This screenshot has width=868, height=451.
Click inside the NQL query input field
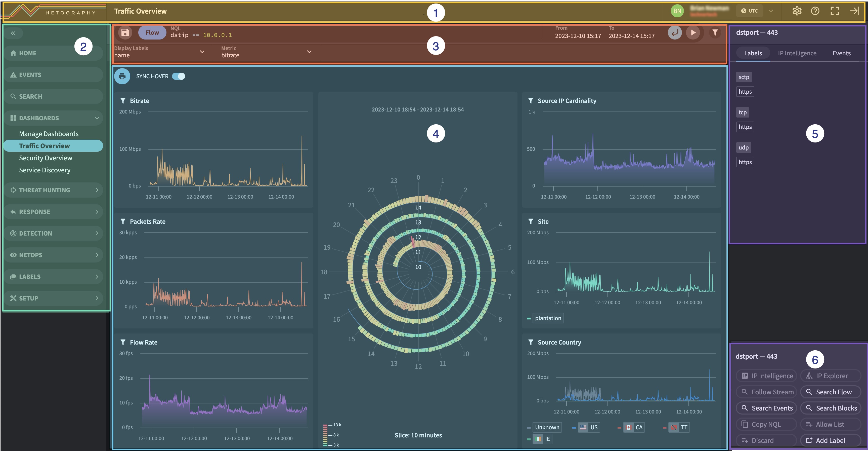236,34
